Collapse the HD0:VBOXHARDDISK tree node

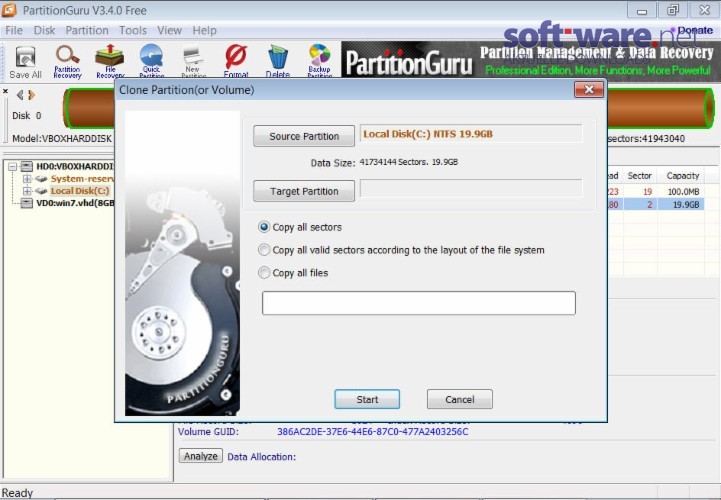coord(12,166)
